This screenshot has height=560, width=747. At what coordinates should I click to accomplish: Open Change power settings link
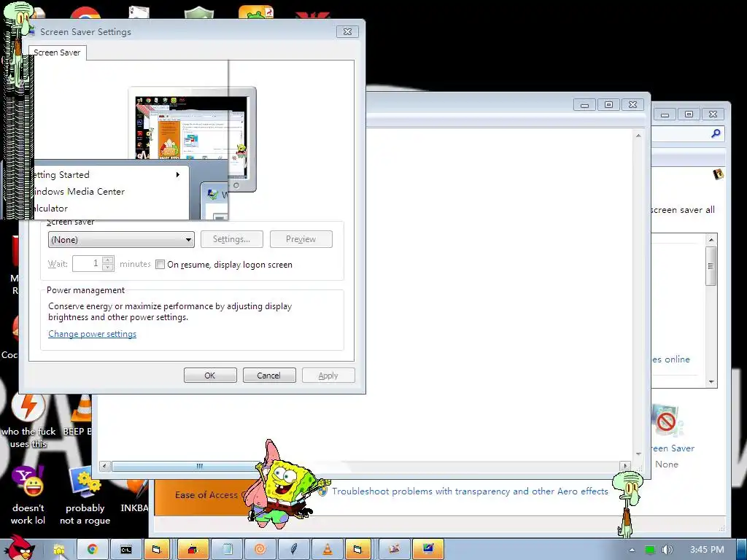tap(92, 334)
